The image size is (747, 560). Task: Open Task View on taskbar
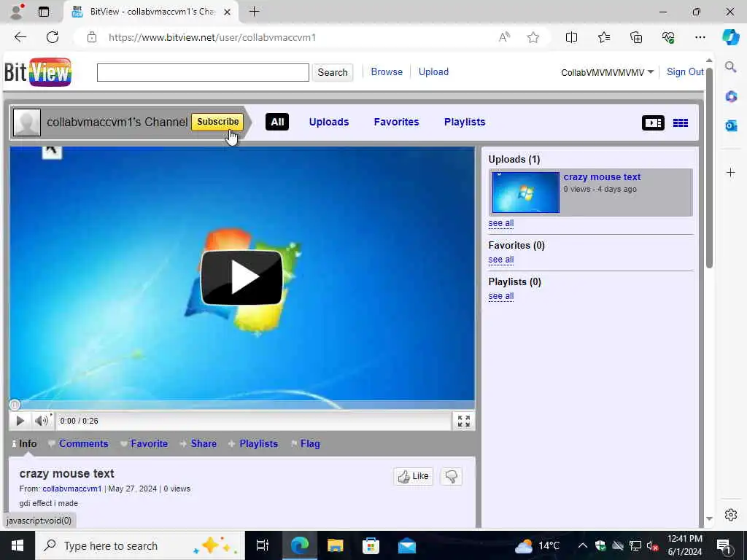[x=263, y=545]
